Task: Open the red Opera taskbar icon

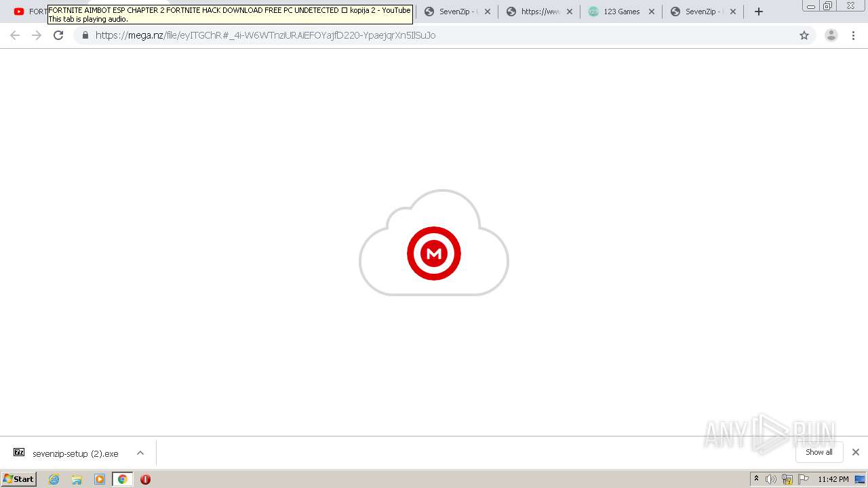Action: [x=145, y=479]
